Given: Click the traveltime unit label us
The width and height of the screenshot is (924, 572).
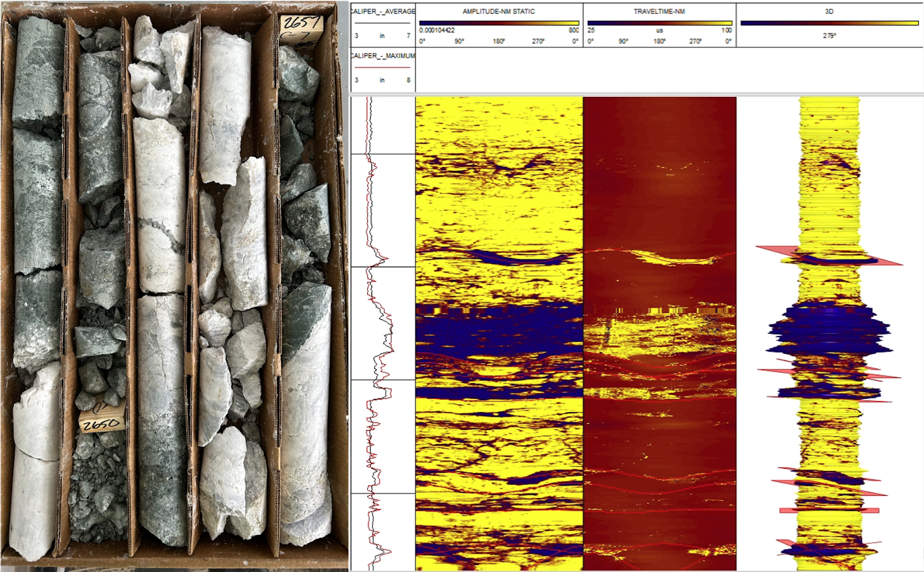Looking at the screenshot, I should pos(660,31).
